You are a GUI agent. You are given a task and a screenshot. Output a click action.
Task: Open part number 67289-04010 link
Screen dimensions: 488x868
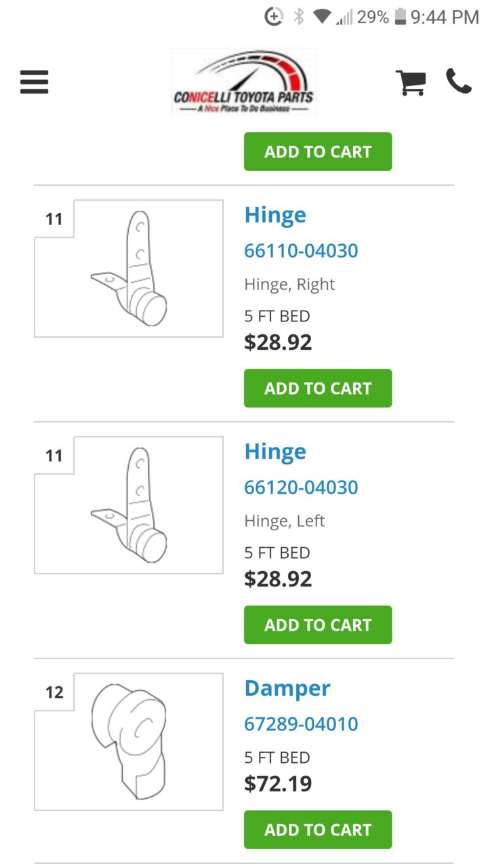301,724
